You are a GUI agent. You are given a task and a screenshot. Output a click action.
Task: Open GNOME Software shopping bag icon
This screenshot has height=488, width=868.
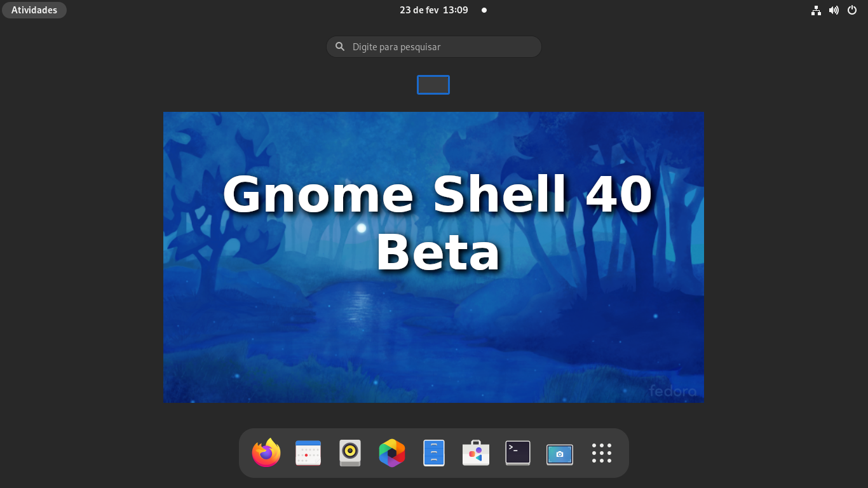tap(476, 453)
